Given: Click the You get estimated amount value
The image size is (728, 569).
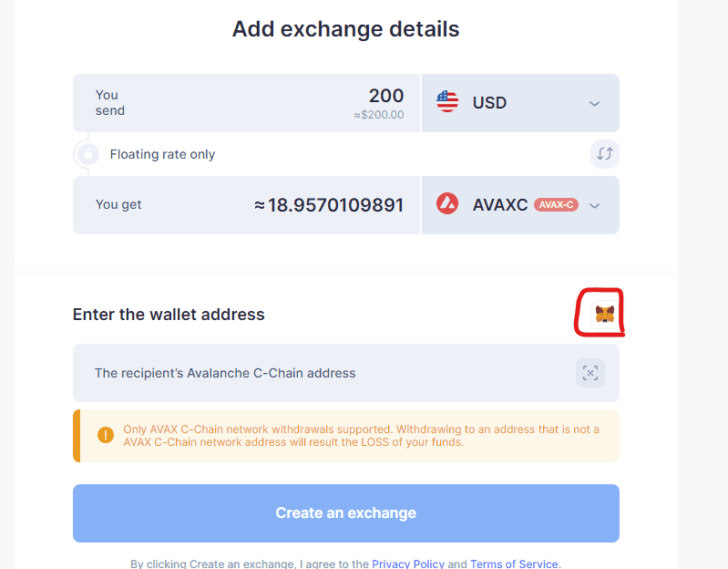Looking at the screenshot, I should [329, 205].
